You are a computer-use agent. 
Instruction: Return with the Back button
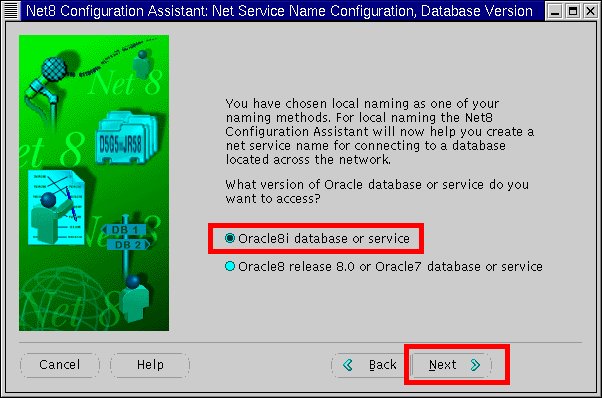point(370,365)
